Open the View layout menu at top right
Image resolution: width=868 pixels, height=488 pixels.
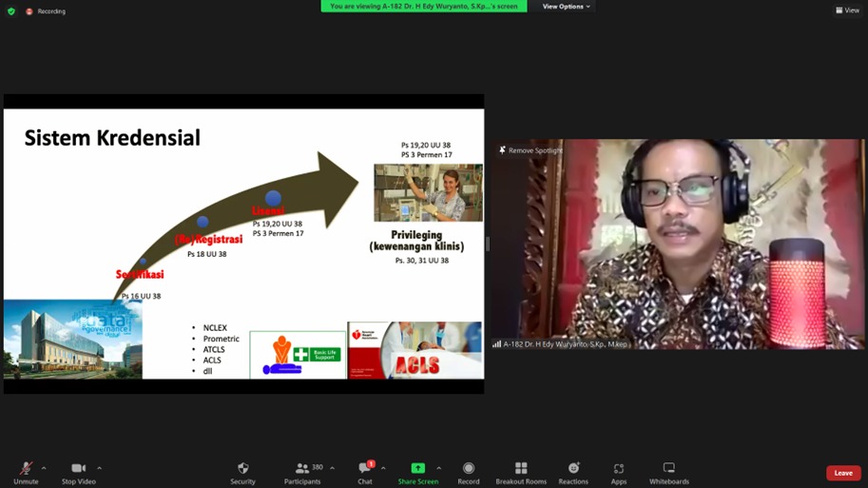(846, 10)
